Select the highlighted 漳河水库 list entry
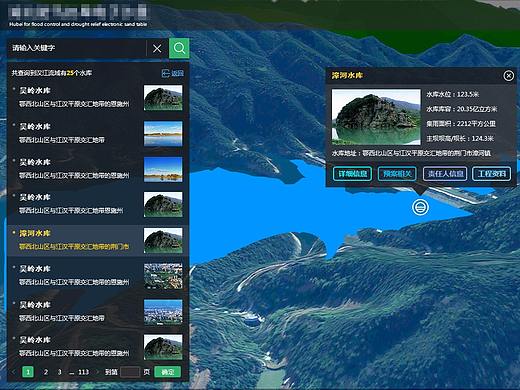 [98, 240]
